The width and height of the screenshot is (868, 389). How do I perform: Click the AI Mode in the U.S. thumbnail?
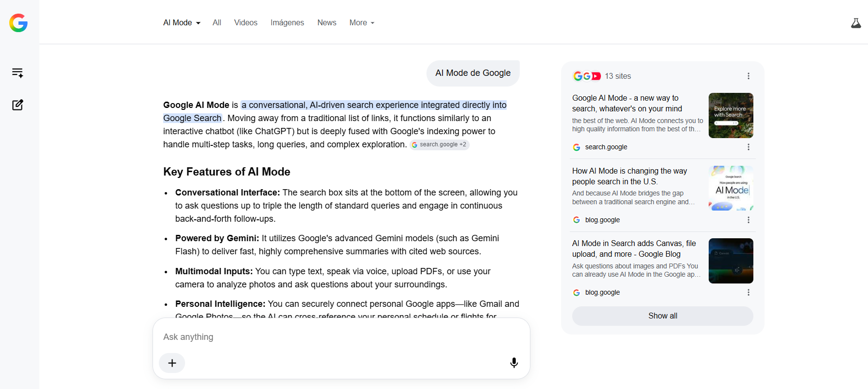731,188
